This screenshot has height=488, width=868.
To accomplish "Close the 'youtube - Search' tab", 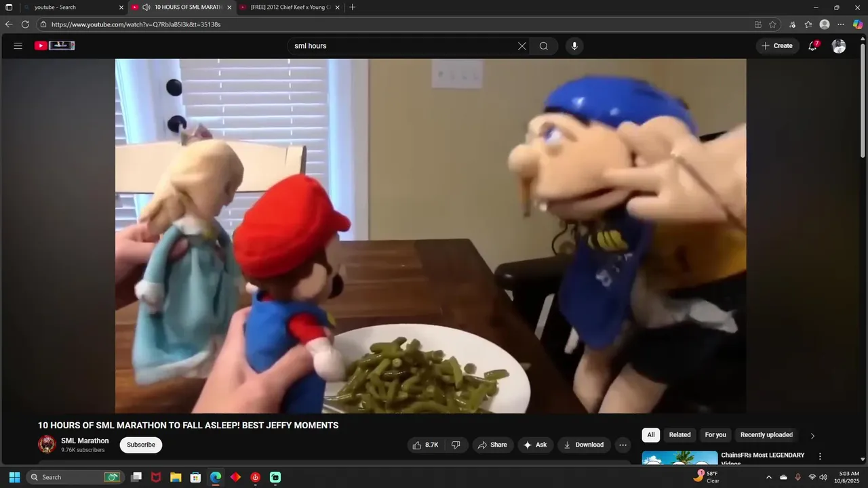I will [121, 7].
